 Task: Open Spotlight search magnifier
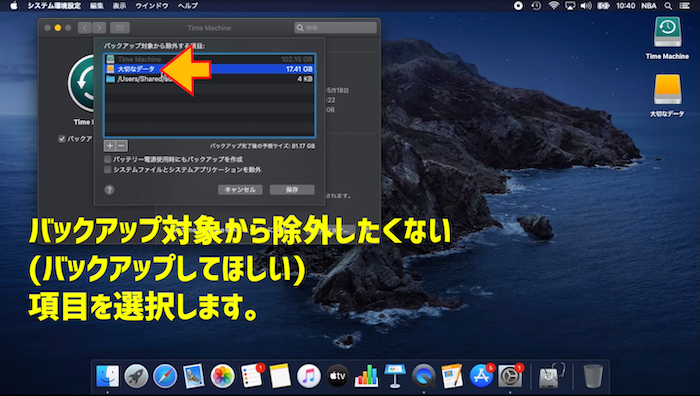pos(668,6)
